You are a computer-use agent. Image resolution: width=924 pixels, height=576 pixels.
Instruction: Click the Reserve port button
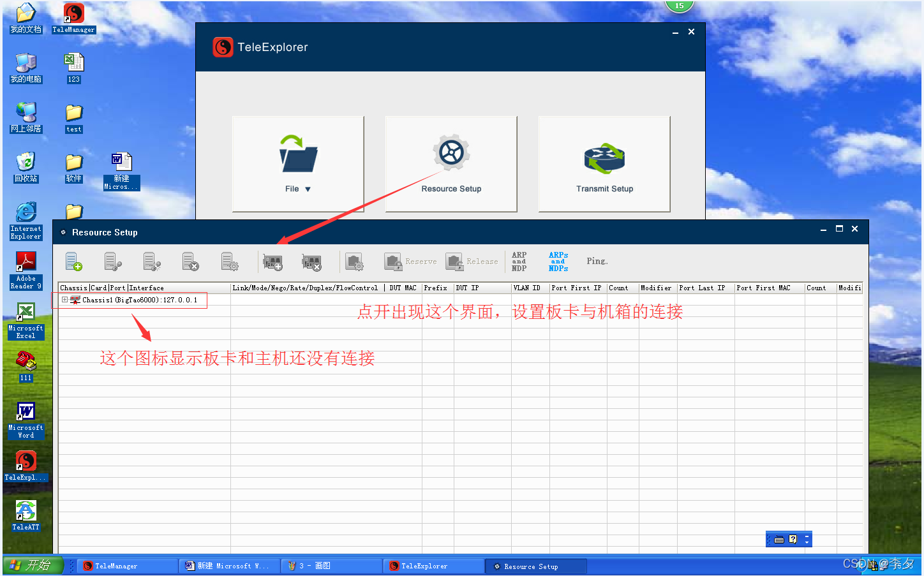pyautogui.click(x=410, y=262)
